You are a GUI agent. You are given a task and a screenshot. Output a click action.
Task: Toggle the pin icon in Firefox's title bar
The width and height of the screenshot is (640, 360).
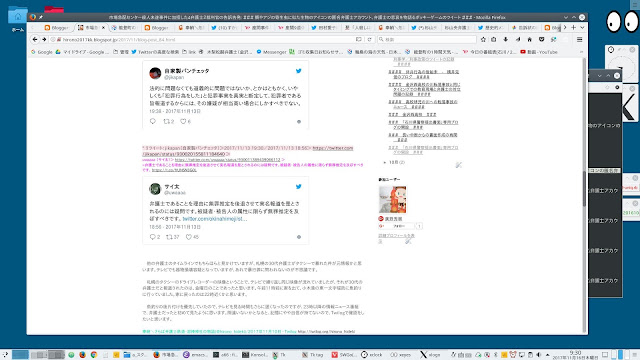pyautogui.click(x=41, y=17)
